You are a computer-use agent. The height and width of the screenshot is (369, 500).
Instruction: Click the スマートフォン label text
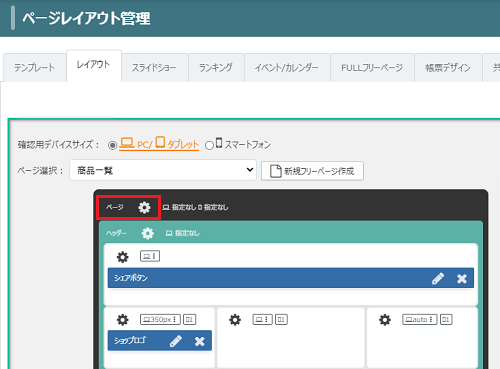[x=247, y=144]
